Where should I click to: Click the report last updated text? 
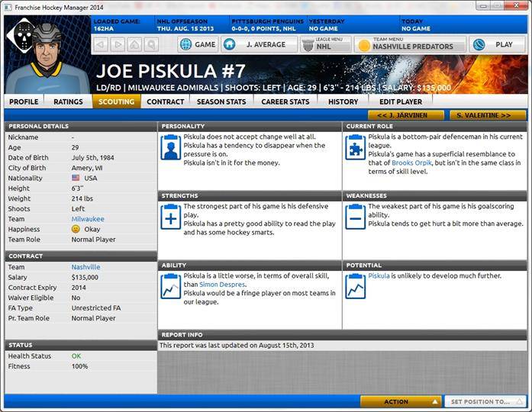237,345
